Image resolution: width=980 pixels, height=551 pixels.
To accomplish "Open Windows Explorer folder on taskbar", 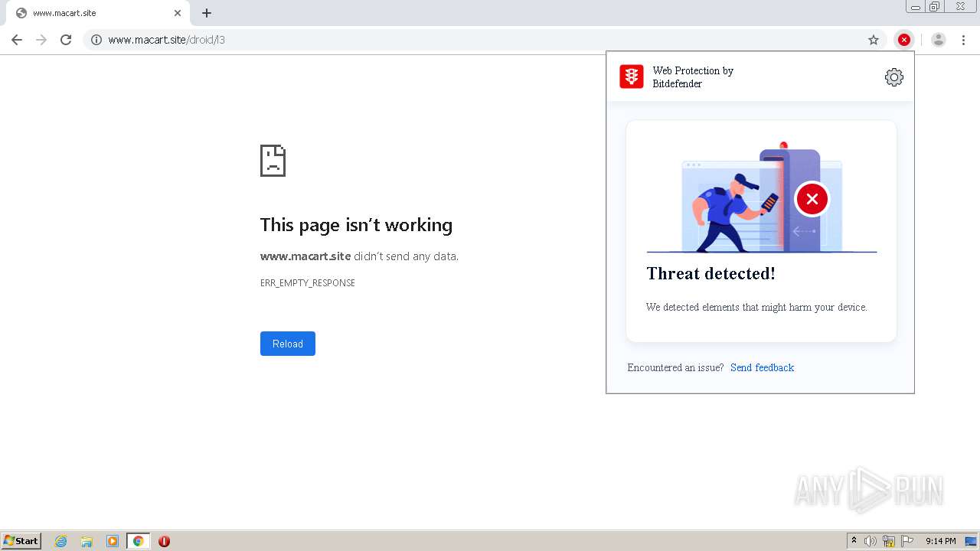I will tap(87, 541).
